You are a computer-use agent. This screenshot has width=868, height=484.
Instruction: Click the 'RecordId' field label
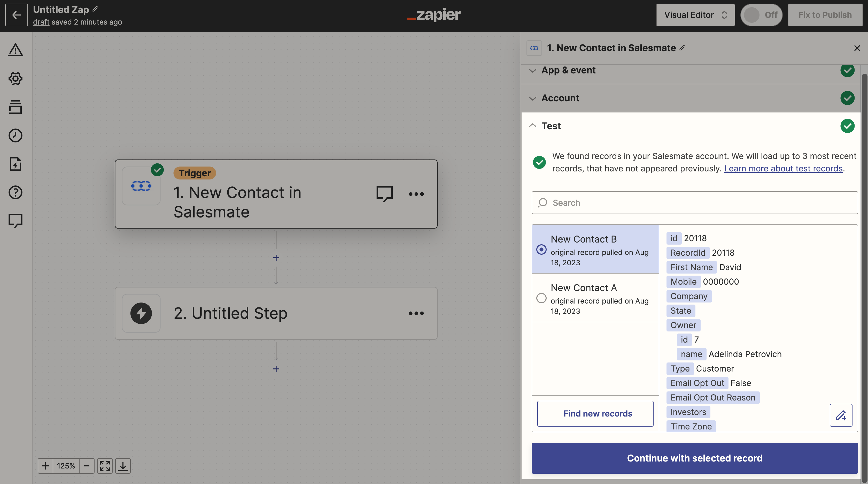point(688,253)
